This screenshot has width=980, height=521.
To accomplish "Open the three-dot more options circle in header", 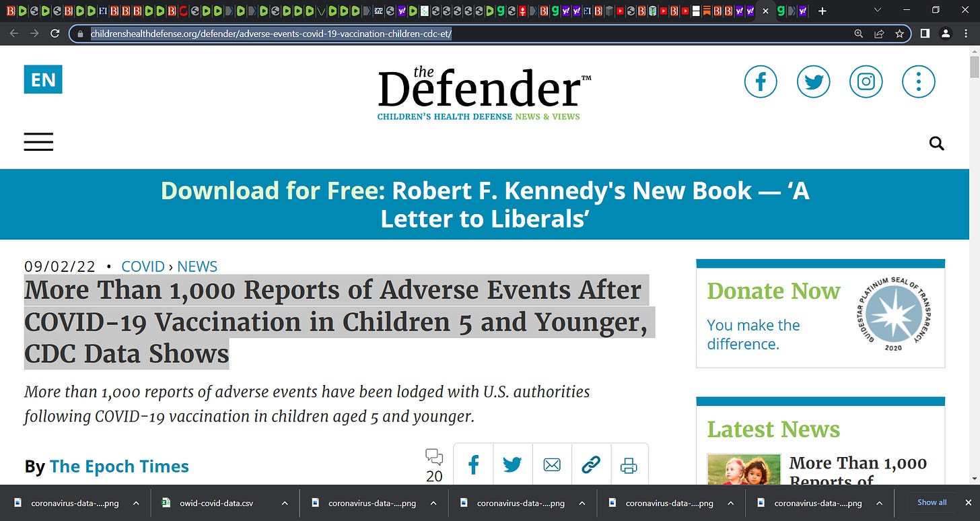I will pyautogui.click(x=919, y=82).
